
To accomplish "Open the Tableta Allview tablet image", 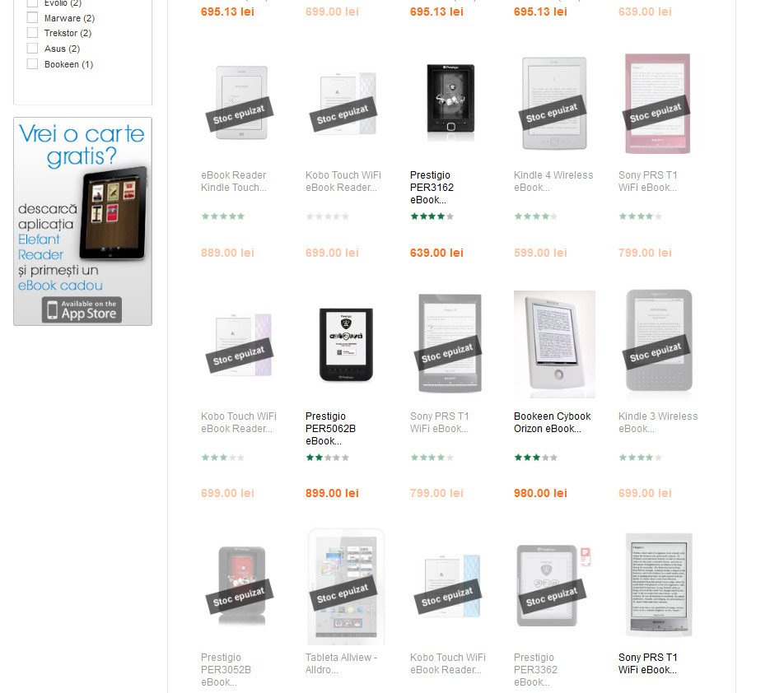I will [x=346, y=587].
